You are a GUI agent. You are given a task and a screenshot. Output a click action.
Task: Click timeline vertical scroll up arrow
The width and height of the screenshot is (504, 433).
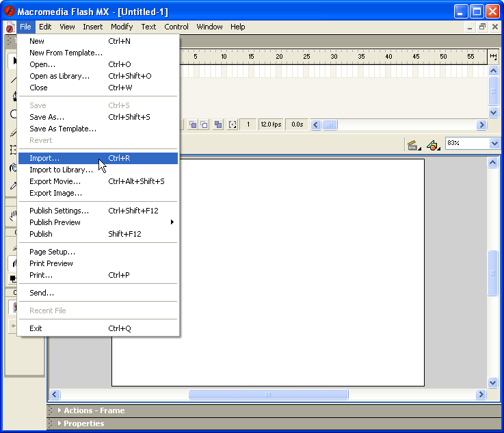(493, 70)
